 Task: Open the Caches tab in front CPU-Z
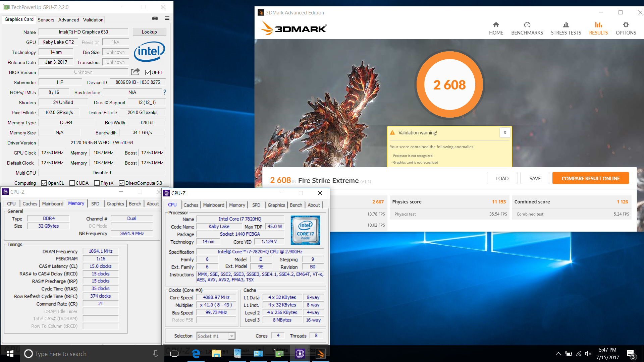pyautogui.click(x=191, y=205)
